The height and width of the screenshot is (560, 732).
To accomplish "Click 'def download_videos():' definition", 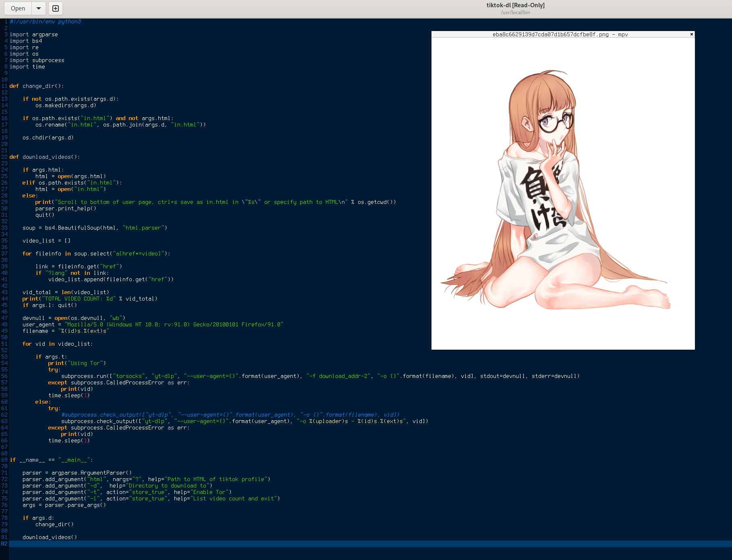I will (x=45, y=157).
